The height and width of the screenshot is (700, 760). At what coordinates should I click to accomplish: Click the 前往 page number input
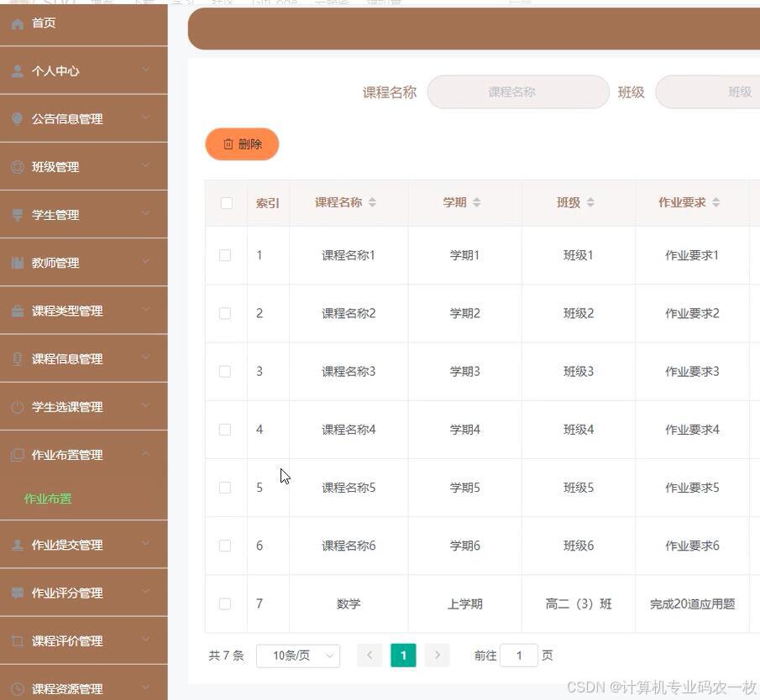pos(519,656)
